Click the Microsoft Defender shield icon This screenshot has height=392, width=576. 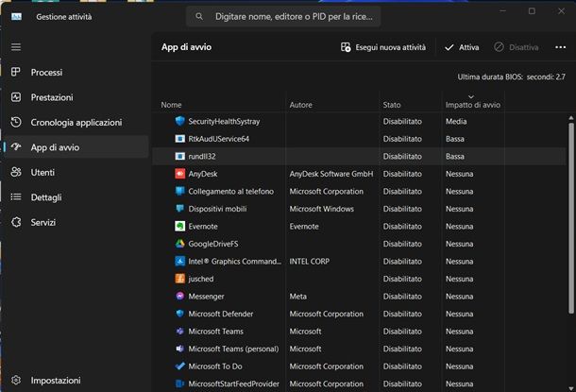click(179, 314)
